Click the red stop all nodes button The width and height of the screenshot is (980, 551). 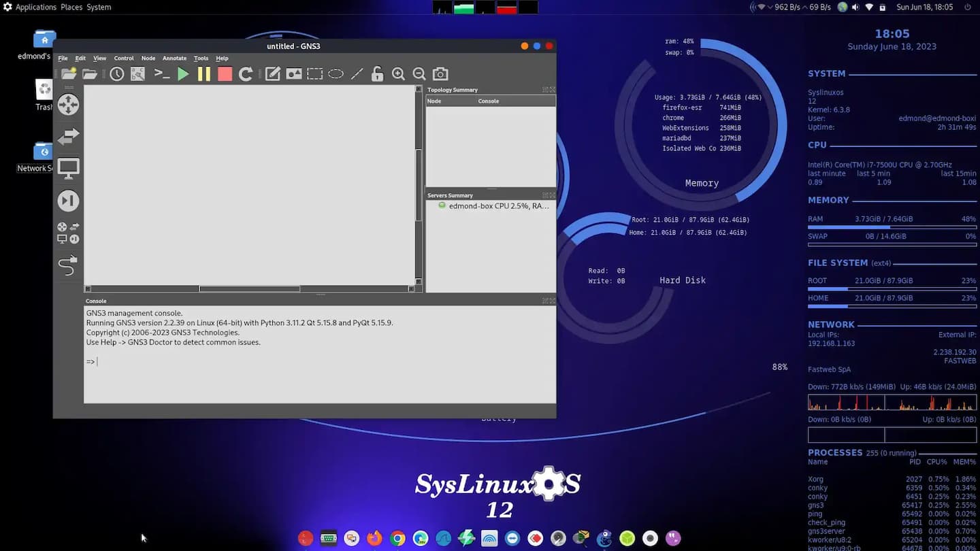pos(225,74)
